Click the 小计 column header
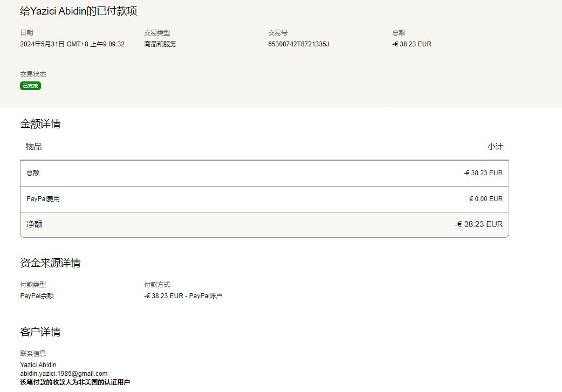562x392 pixels. coord(495,147)
